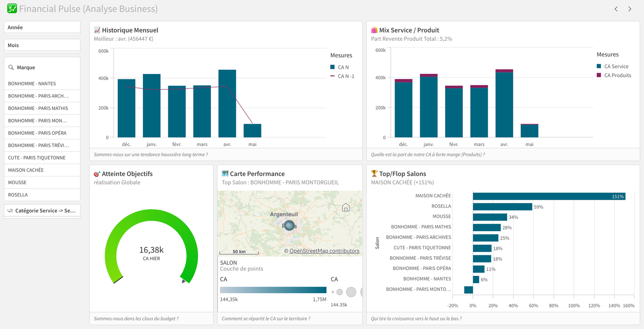
Task: Click the ROSELLA 59% bar
Action: [x=503, y=207]
